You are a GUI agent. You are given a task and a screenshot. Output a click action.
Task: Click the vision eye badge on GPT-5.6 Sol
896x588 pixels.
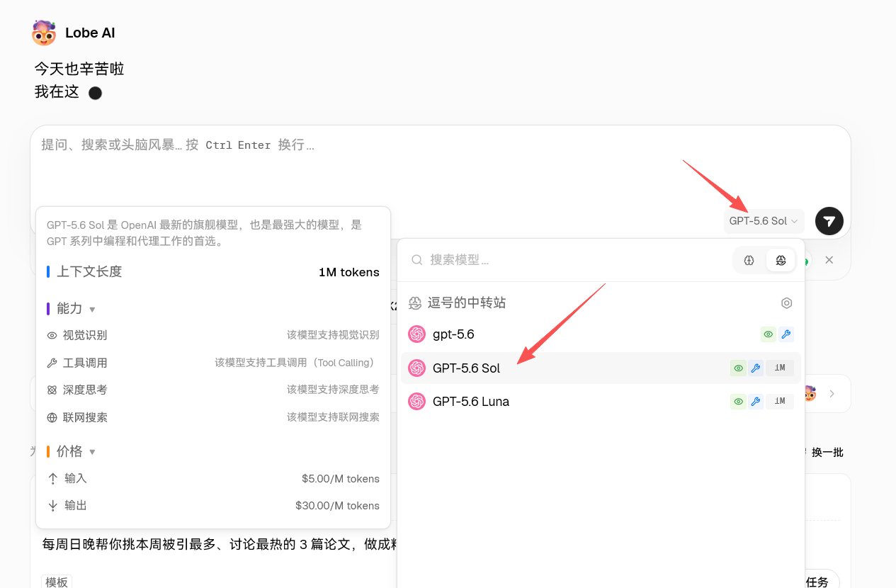tap(738, 368)
